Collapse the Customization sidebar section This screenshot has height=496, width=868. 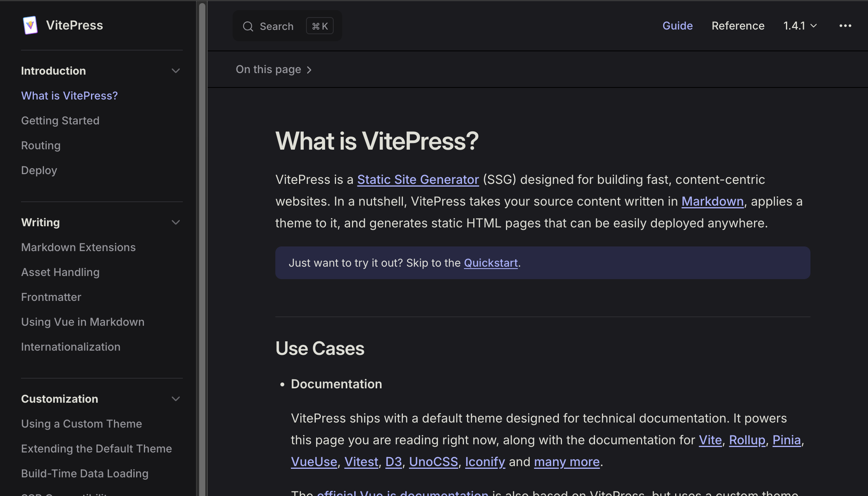(x=176, y=399)
